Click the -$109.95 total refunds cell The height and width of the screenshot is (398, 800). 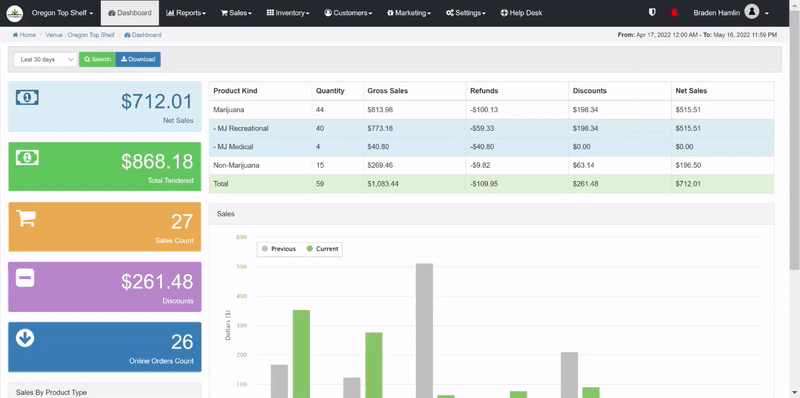(x=484, y=184)
